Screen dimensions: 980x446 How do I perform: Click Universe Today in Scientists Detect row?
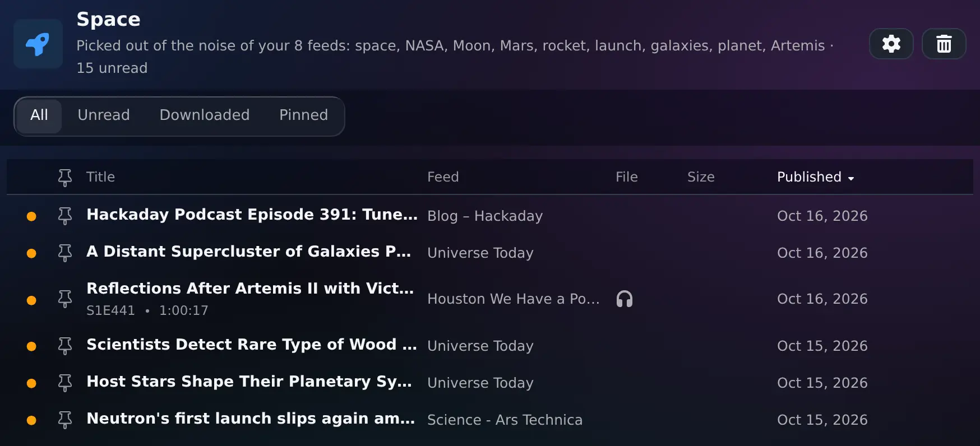point(480,346)
